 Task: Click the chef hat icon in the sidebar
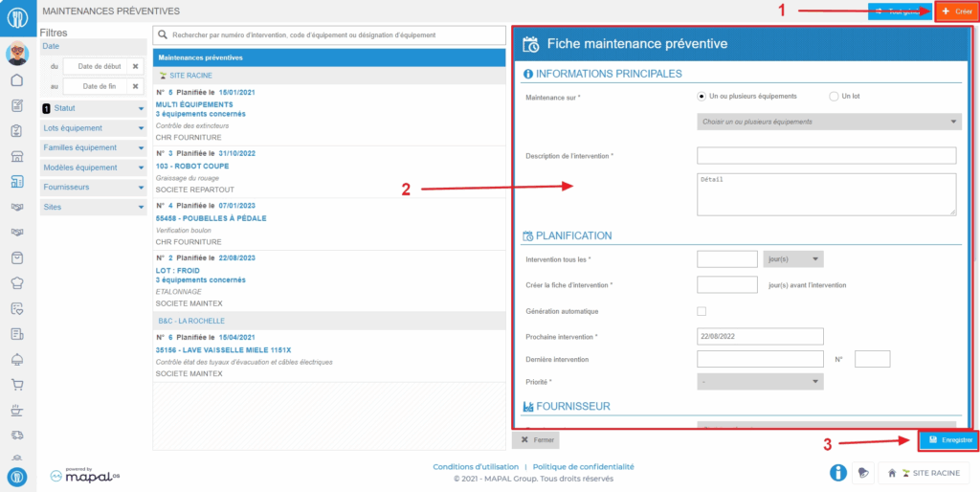pos(16,282)
